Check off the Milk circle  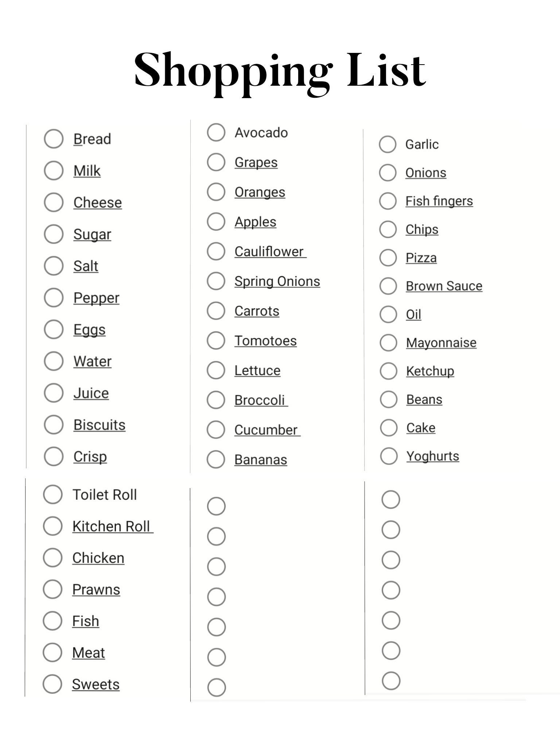54,170
